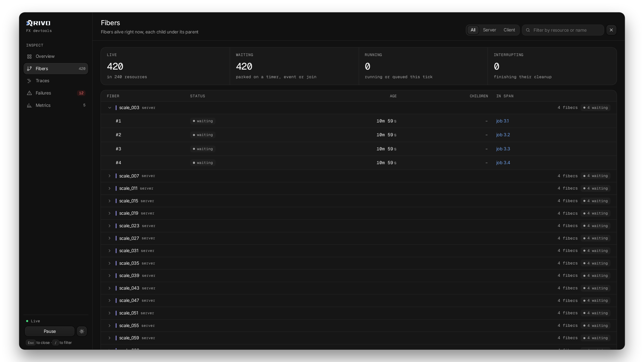Expand the scale_007 resource group
Image resolution: width=644 pixels, height=362 pixels.
[110, 176]
